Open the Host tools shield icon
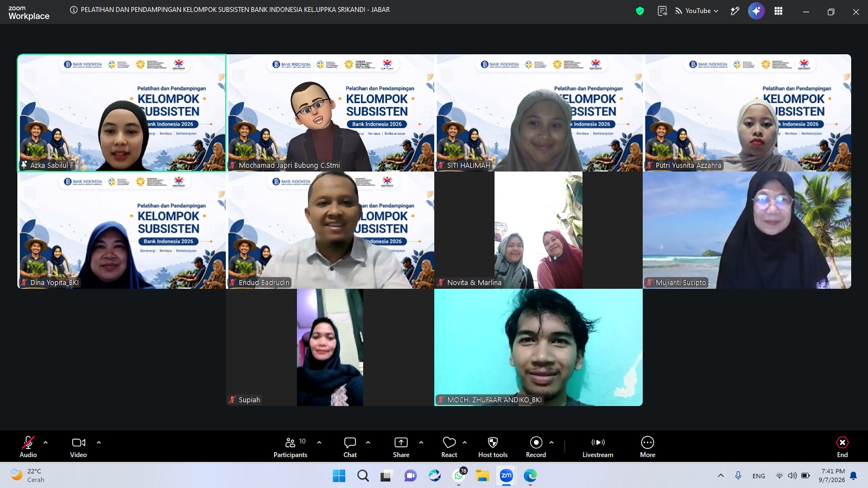Viewport: 868px width, 488px height. [492, 442]
